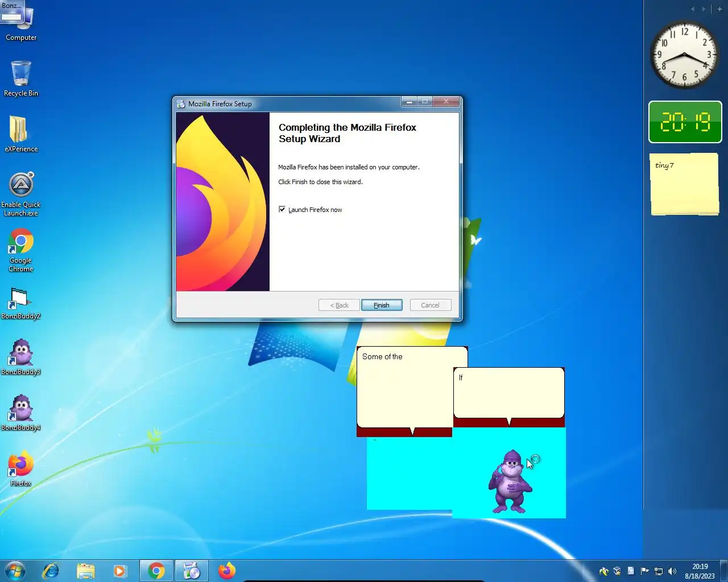The height and width of the screenshot is (582, 728).
Task: Click Finish to close the wizard
Action: (382, 305)
